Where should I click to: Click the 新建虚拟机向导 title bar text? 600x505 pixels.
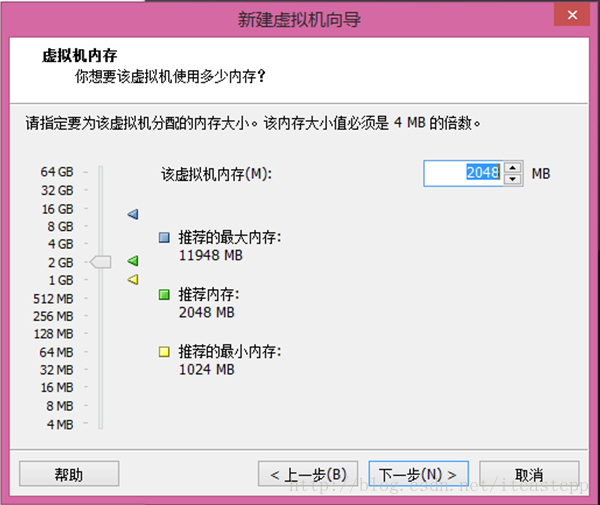click(299, 19)
